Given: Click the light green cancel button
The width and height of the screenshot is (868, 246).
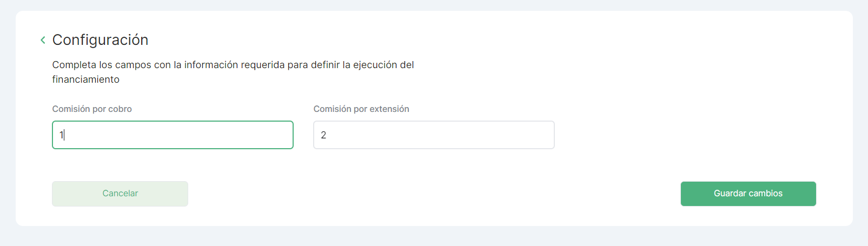Looking at the screenshot, I should coord(120,194).
